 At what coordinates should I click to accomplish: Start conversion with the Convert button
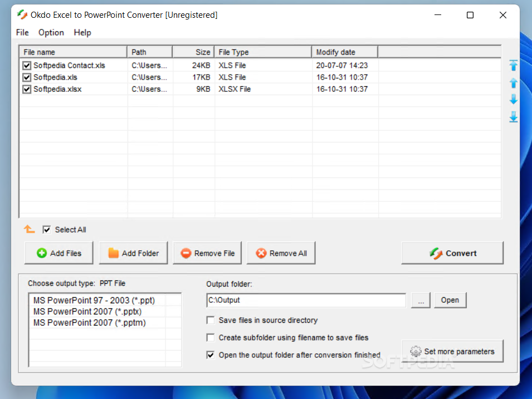452,253
